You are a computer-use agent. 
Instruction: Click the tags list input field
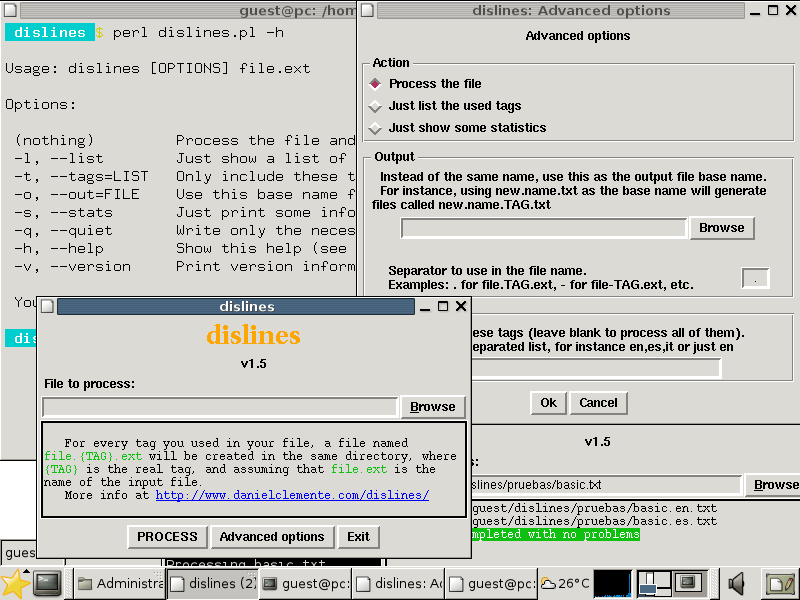(596, 367)
